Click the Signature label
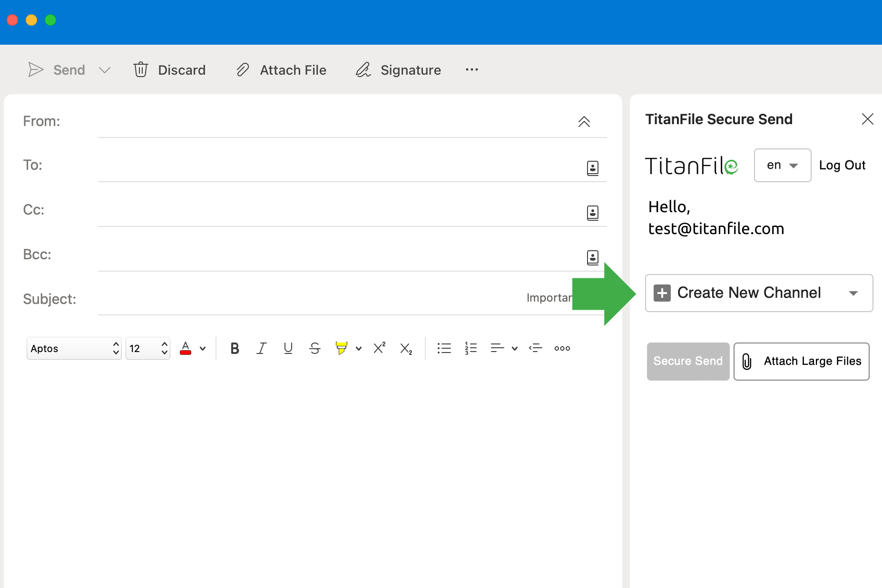The image size is (882, 588). point(411,70)
